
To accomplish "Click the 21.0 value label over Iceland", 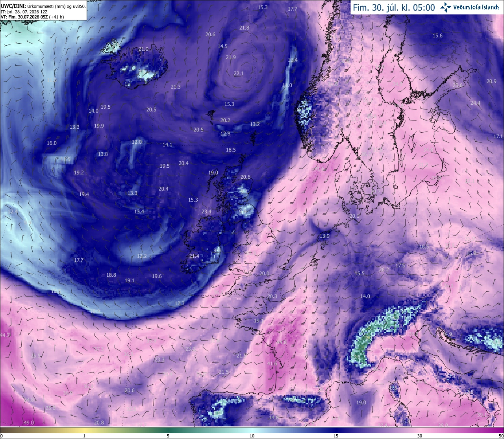I will [x=143, y=49].
